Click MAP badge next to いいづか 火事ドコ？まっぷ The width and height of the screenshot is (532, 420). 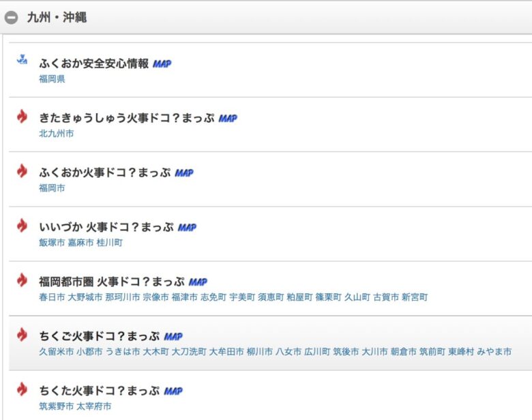[188, 227]
